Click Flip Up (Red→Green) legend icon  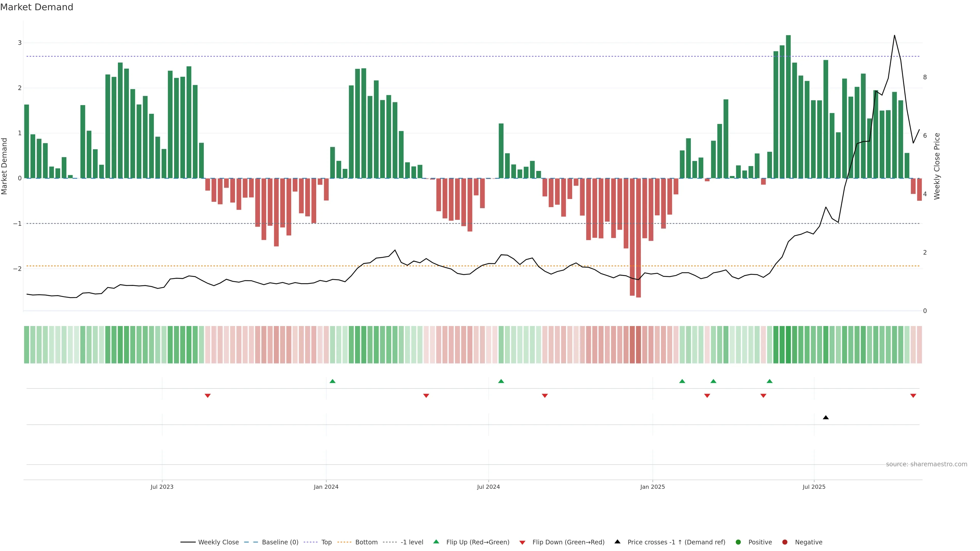[x=436, y=542]
